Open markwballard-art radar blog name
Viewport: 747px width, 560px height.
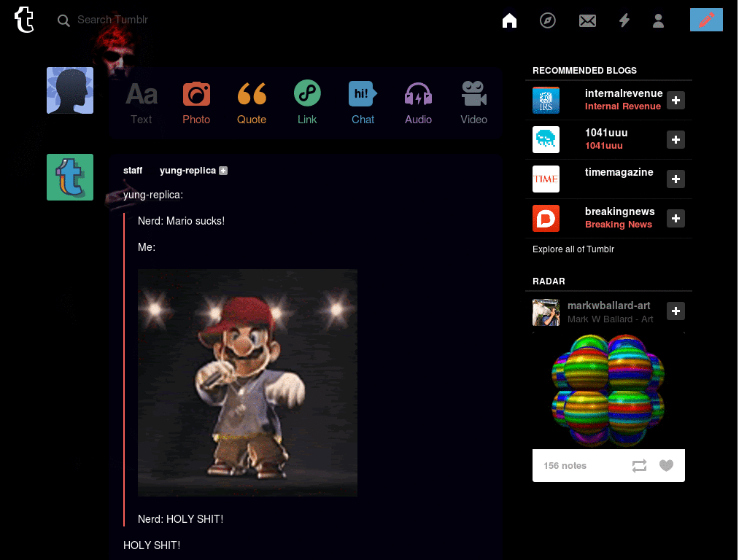608,306
